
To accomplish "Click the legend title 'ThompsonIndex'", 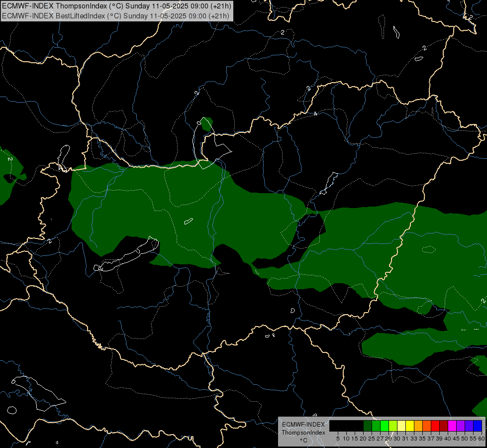I will [303, 433].
